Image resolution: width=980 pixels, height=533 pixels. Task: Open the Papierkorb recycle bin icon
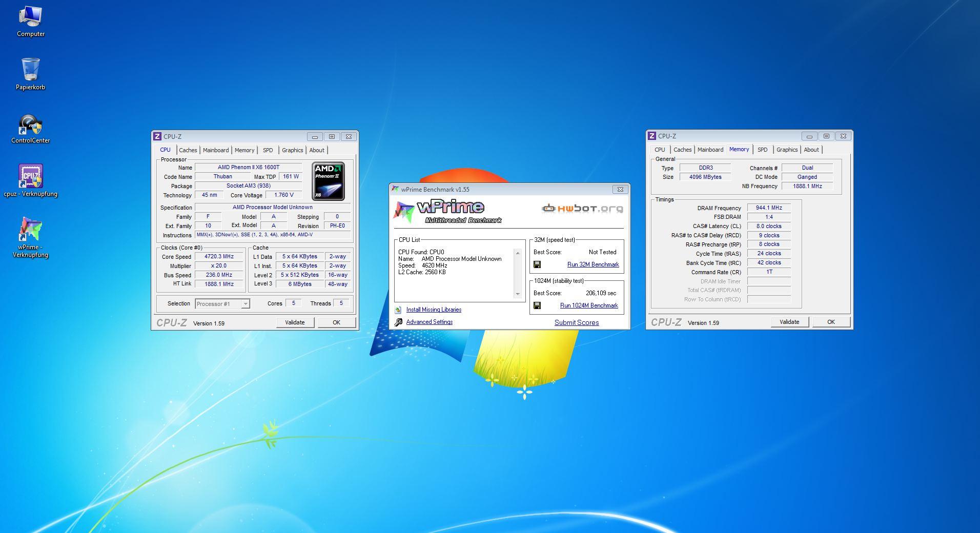point(30,74)
